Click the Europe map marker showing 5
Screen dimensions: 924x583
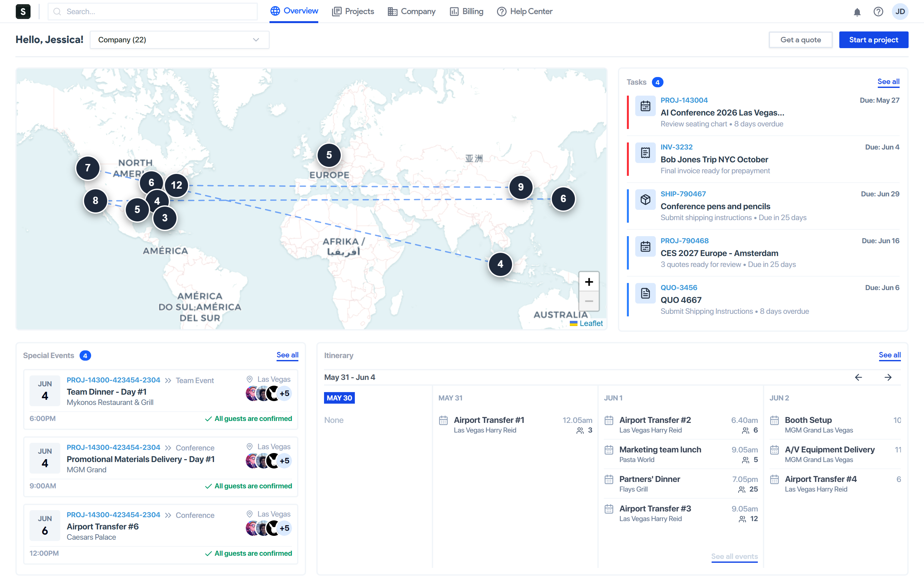point(329,155)
